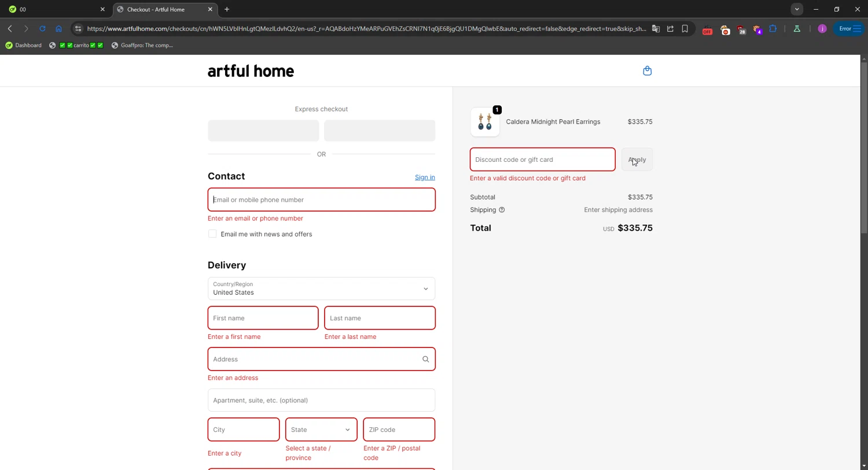Open the extension with the red stop badge
The height and width of the screenshot is (470, 868).
click(x=725, y=30)
